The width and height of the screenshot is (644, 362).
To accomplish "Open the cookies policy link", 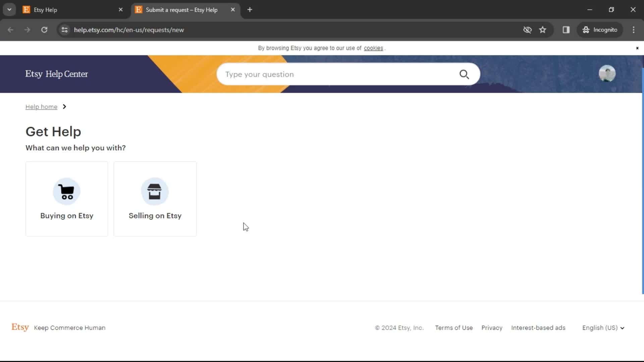I will click(373, 48).
